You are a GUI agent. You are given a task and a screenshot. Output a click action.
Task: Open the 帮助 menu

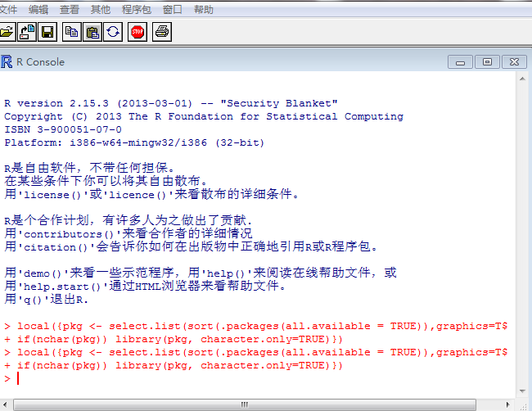pos(204,10)
